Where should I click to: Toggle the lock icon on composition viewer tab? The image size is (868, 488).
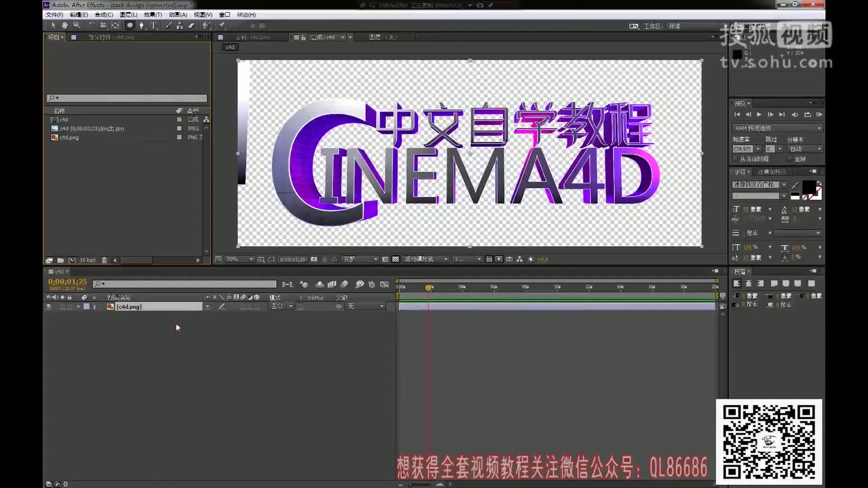coord(303,38)
